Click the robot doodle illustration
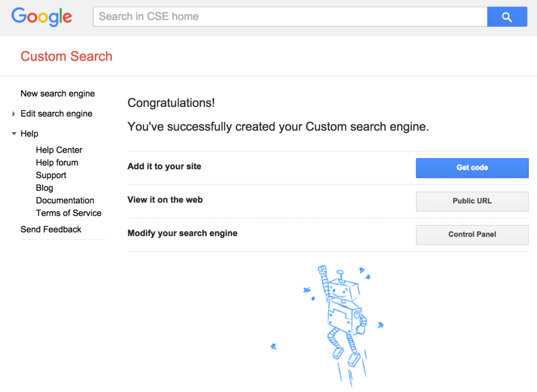Image resolution: width=537 pixels, height=392 pixels. pos(344,317)
